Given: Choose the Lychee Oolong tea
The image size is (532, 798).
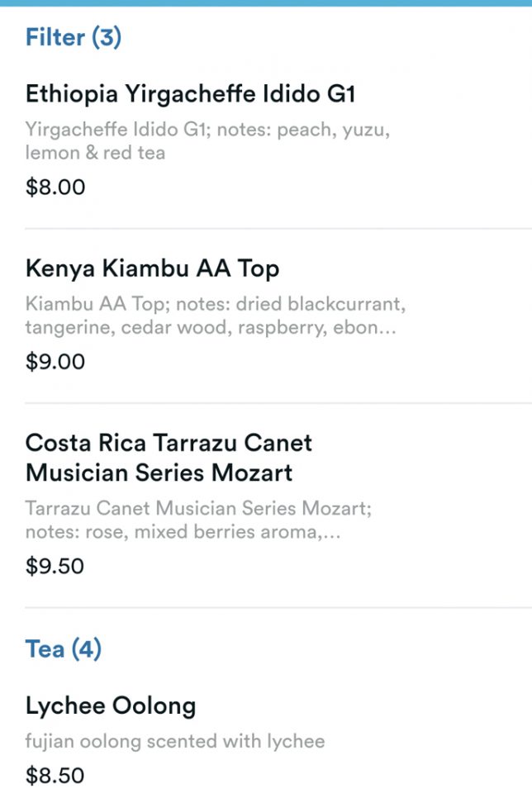Looking at the screenshot, I should pos(111,706).
